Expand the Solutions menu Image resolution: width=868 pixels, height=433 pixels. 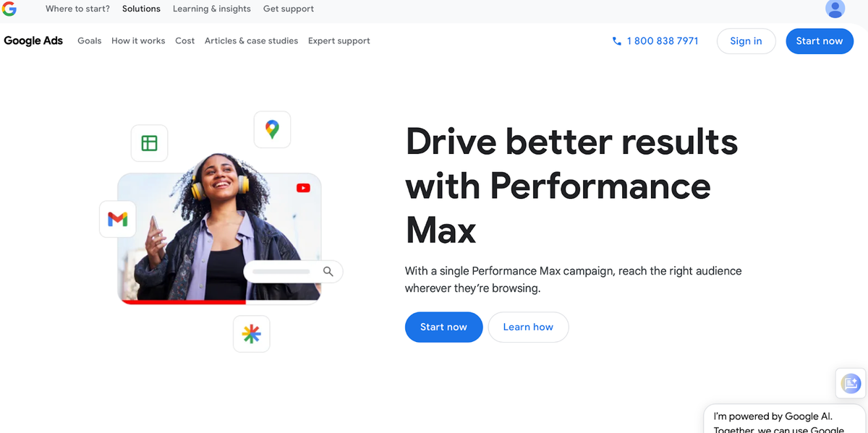pyautogui.click(x=141, y=9)
